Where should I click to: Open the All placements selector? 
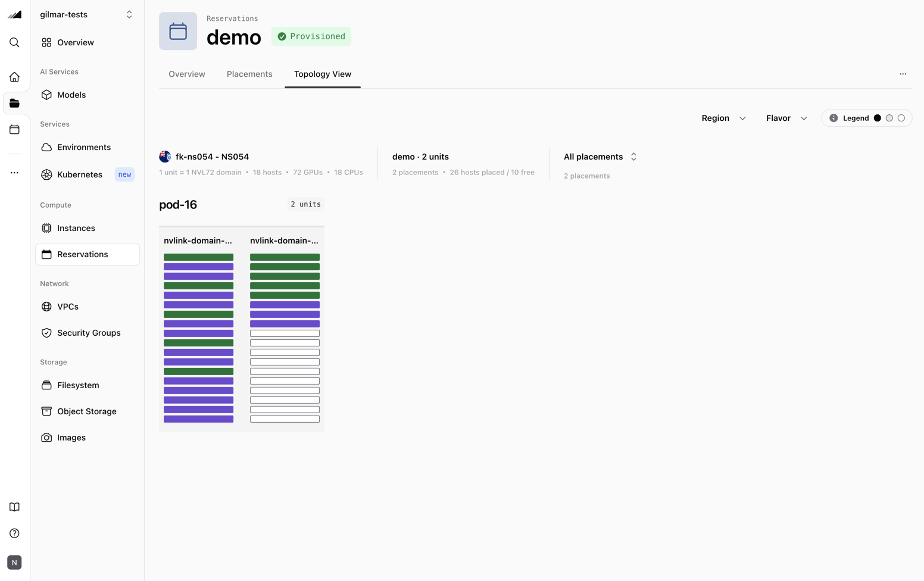[x=600, y=157]
